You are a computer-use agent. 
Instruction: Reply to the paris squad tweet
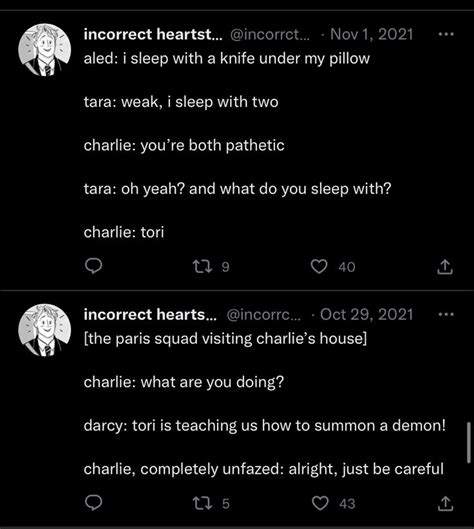[x=93, y=503]
